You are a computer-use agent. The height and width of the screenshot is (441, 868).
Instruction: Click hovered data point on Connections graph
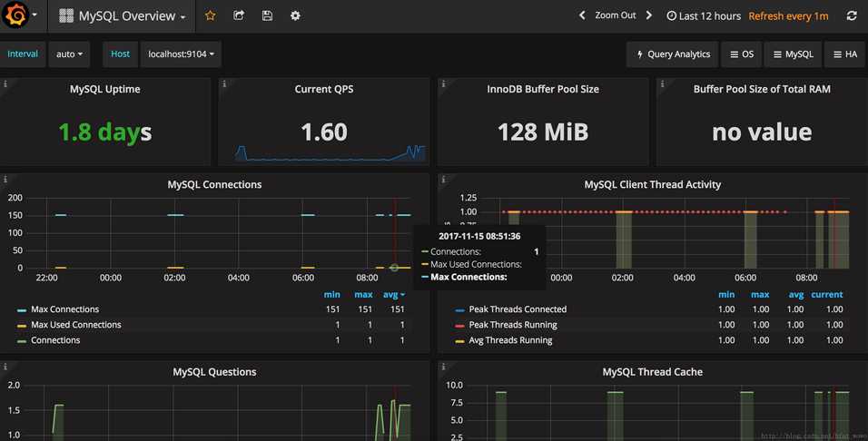click(x=394, y=268)
